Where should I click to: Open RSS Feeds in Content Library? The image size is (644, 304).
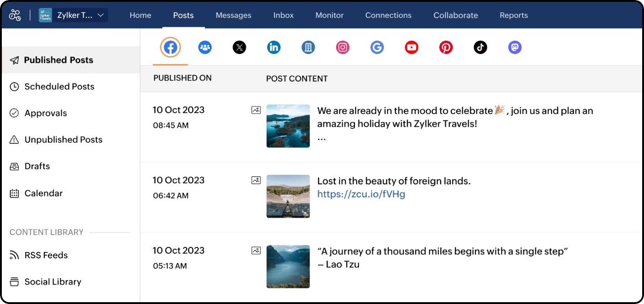click(46, 255)
